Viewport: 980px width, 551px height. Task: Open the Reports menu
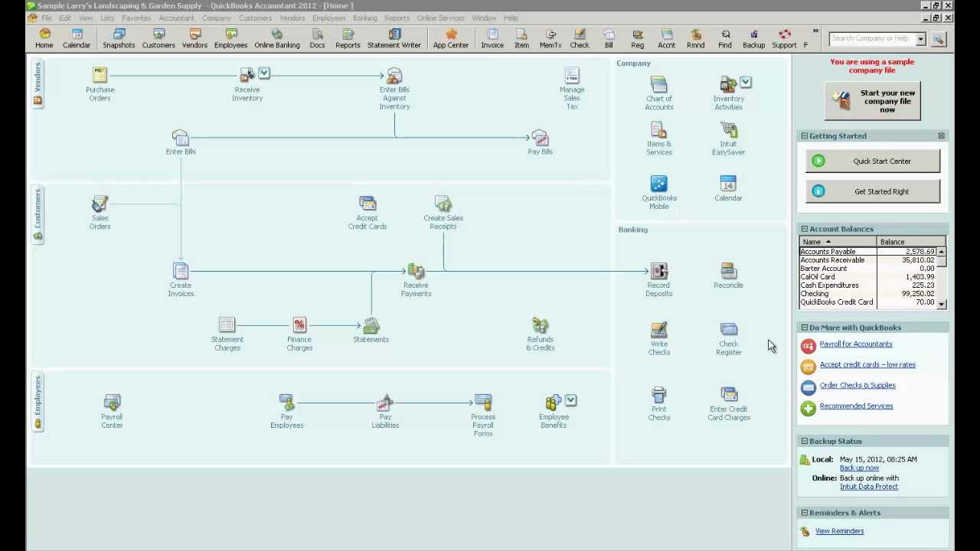pyautogui.click(x=397, y=18)
